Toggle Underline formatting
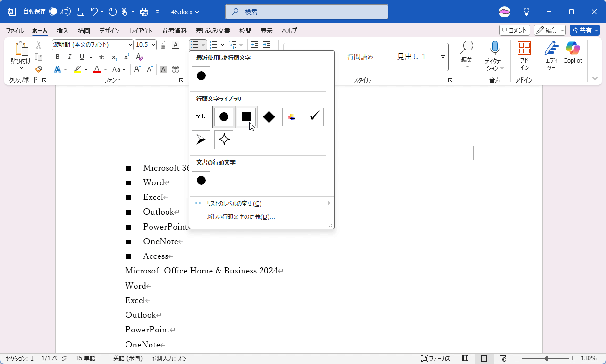Viewport: 606px width, 364px height. click(x=82, y=57)
